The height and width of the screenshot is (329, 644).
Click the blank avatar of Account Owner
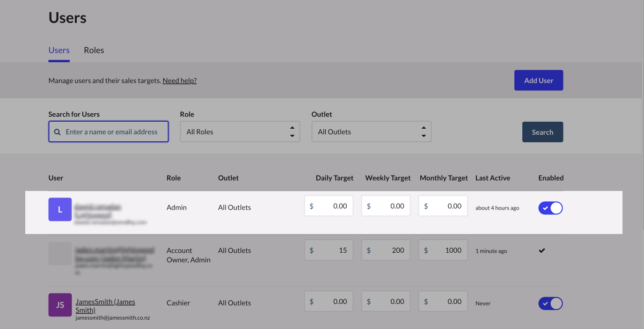tap(60, 254)
